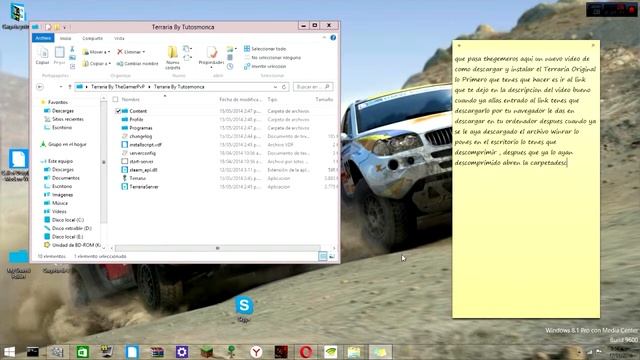Click the Buscar search field
Screen dimensions: 640x360
click(313, 87)
